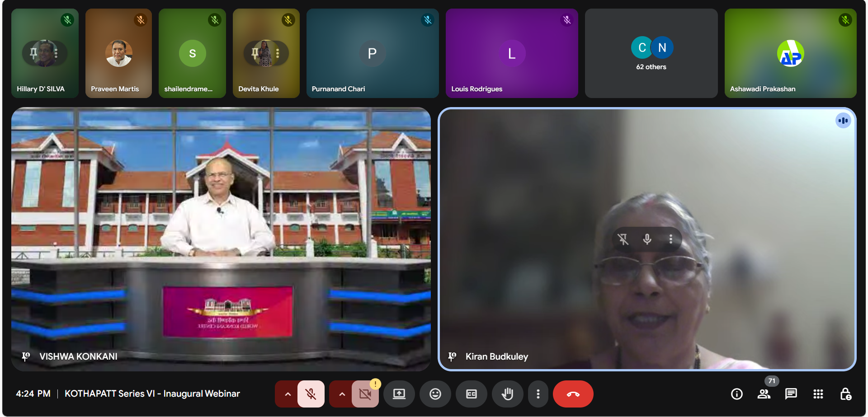
Task: Open three-dot menu on Kiran Budkuley tile
Action: (670, 239)
